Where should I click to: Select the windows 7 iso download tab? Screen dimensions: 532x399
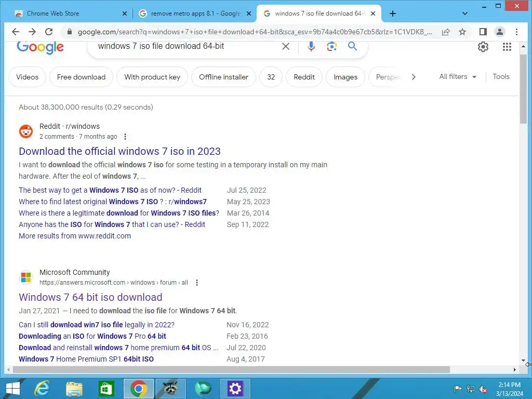(318, 14)
